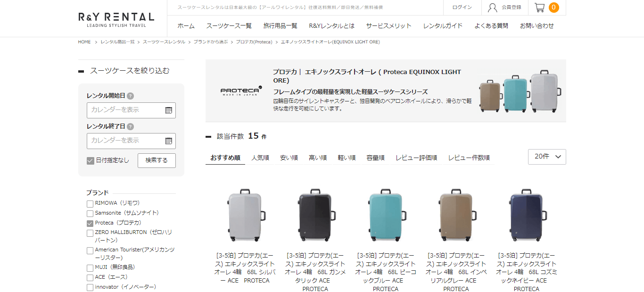Open the 20件 items-per-page dropdown
This screenshot has height=292, width=644.
point(547,157)
